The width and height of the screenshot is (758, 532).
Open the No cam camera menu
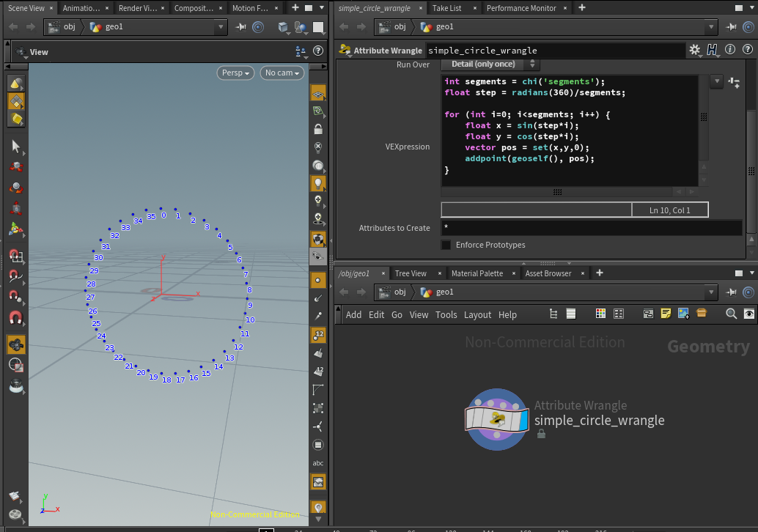point(282,73)
